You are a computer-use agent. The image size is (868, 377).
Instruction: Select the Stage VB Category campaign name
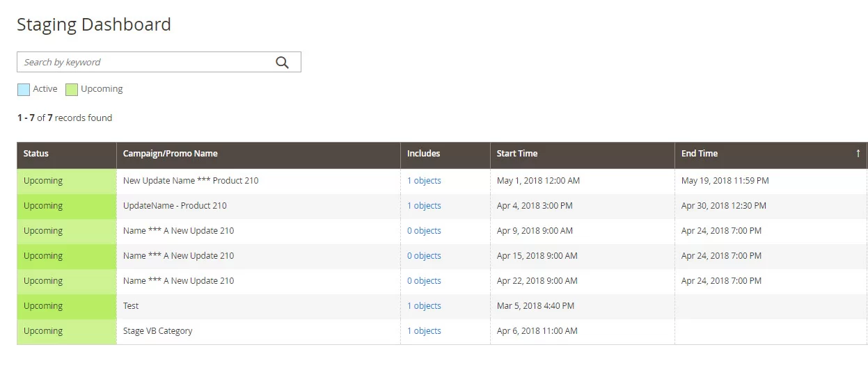[x=158, y=331]
